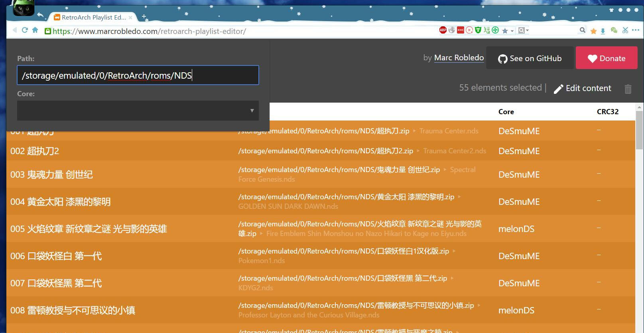Click the address bar URL

coord(149,31)
